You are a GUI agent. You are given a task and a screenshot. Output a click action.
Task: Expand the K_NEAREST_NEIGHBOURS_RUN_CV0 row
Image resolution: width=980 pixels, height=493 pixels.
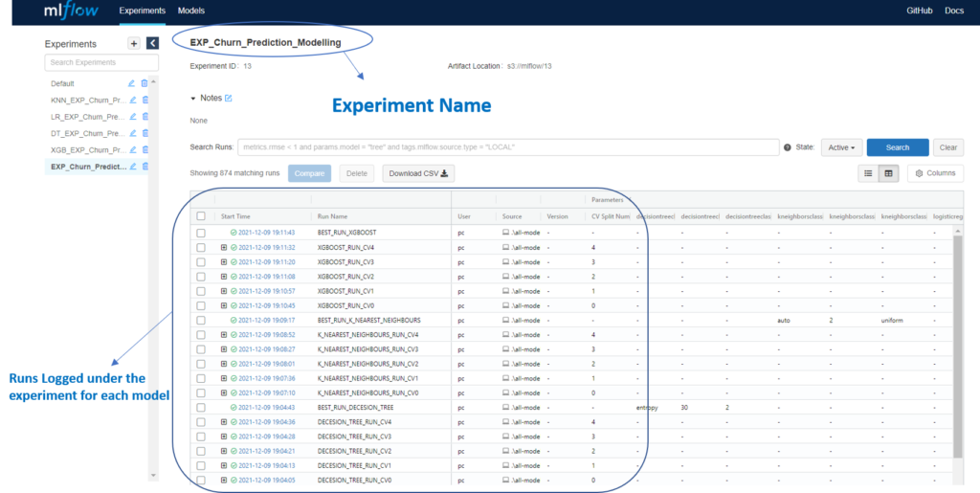click(x=224, y=393)
